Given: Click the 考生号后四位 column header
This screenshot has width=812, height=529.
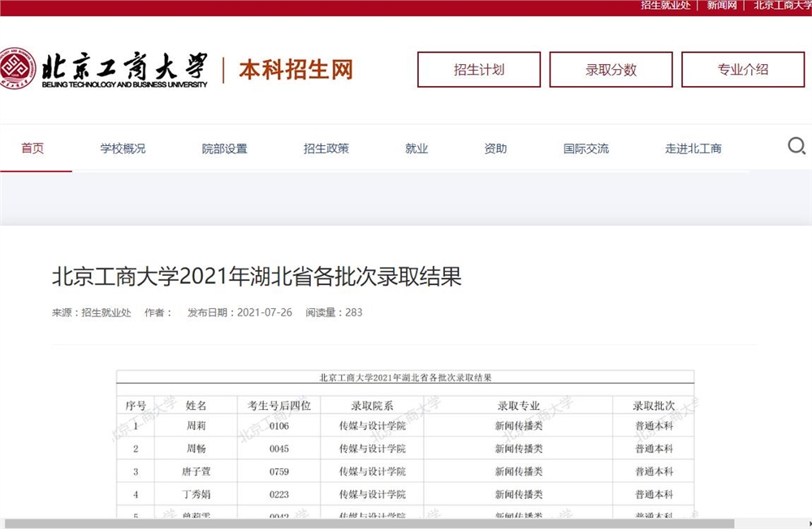Looking at the screenshot, I should tap(279, 406).
